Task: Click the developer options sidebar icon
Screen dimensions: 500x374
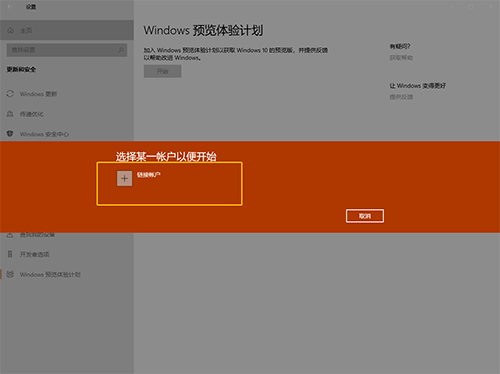Action: coord(10,254)
